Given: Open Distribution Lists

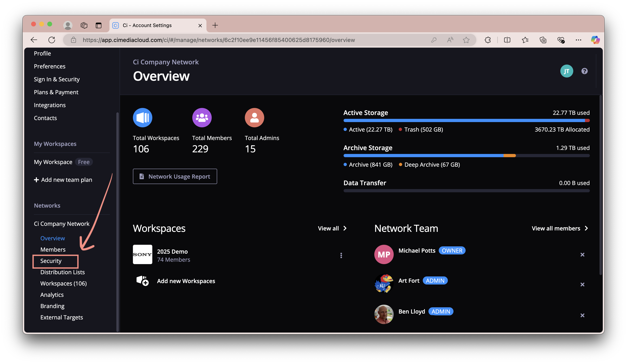Looking at the screenshot, I should coord(62,272).
